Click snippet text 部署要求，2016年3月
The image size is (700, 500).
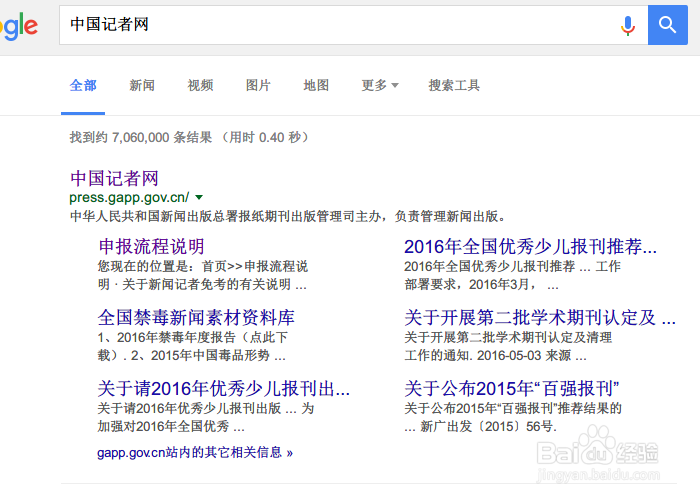[x=471, y=284]
